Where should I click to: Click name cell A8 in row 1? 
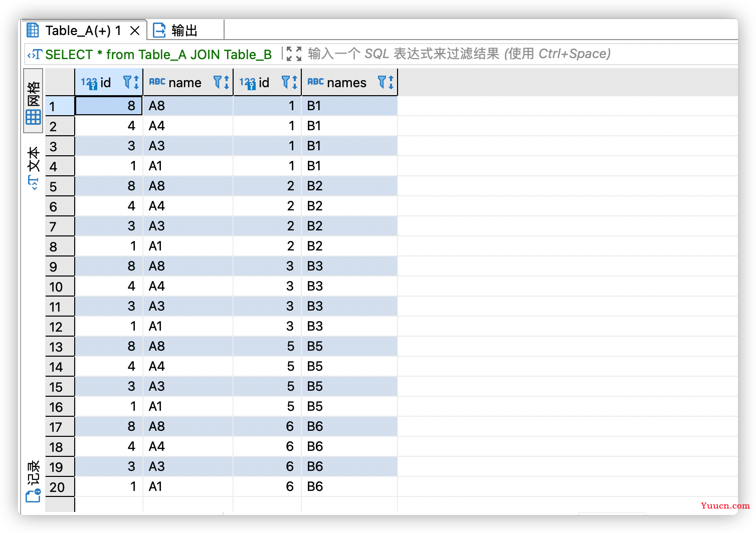[188, 106]
